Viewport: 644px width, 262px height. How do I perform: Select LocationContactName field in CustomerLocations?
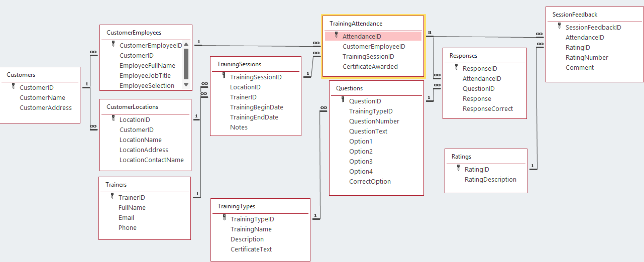click(152, 160)
